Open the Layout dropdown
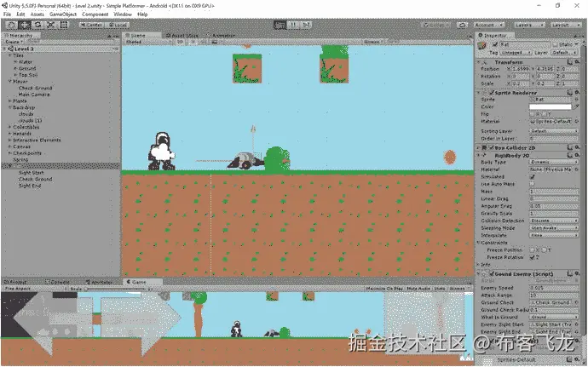 566,25
